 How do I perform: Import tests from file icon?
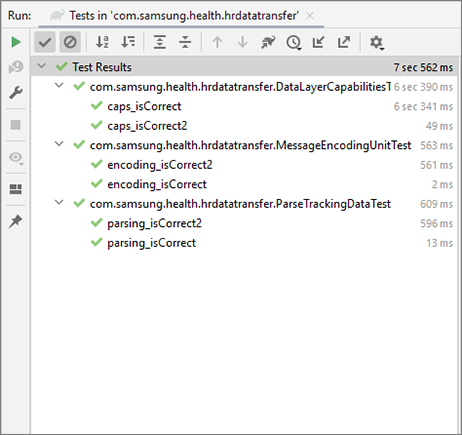(x=318, y=42)
